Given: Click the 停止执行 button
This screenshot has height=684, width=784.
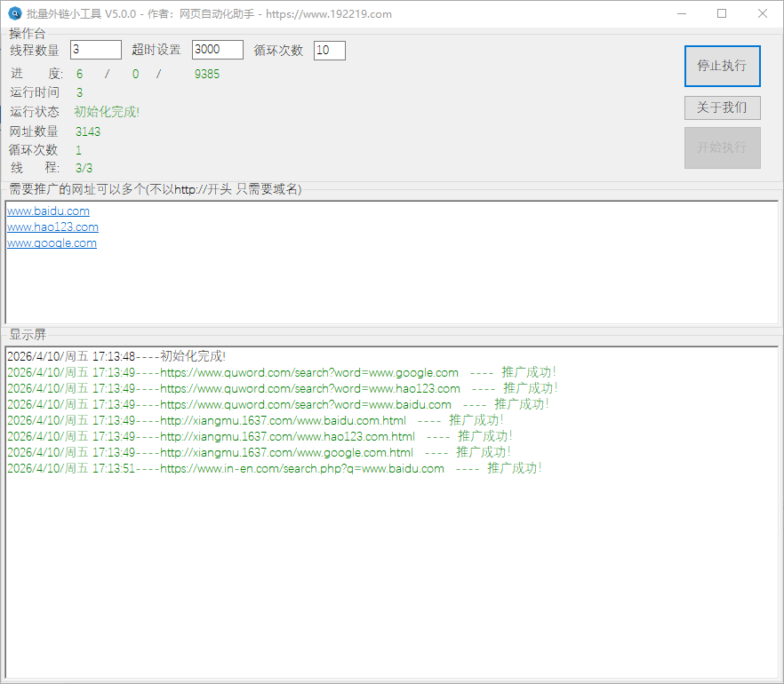Looking at the screenshot, I should point(722,66).
